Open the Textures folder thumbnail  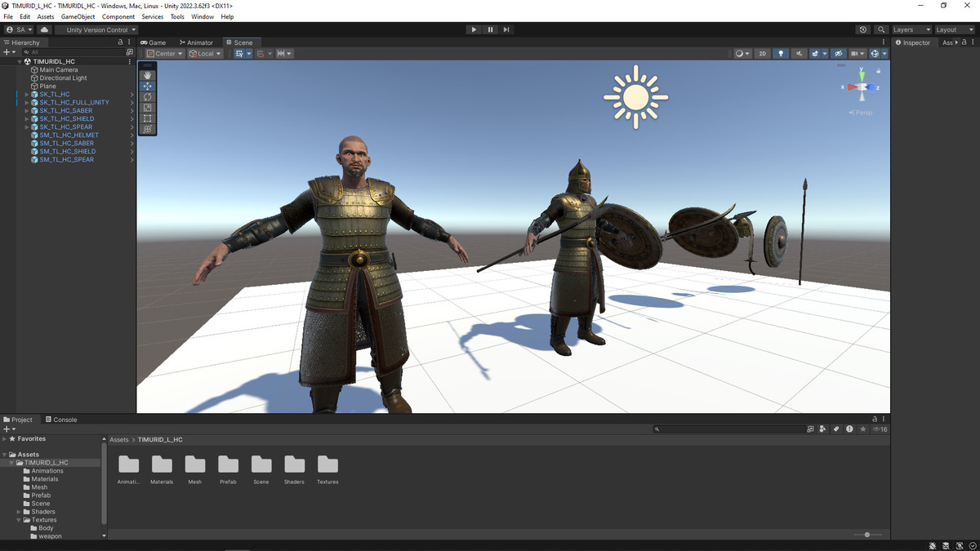point(327,465)
